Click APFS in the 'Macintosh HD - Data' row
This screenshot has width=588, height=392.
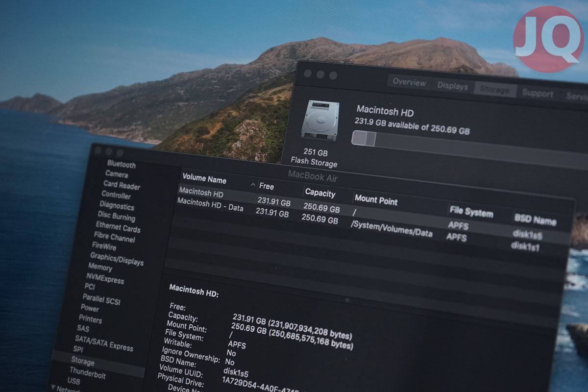(x=456, y=237)
